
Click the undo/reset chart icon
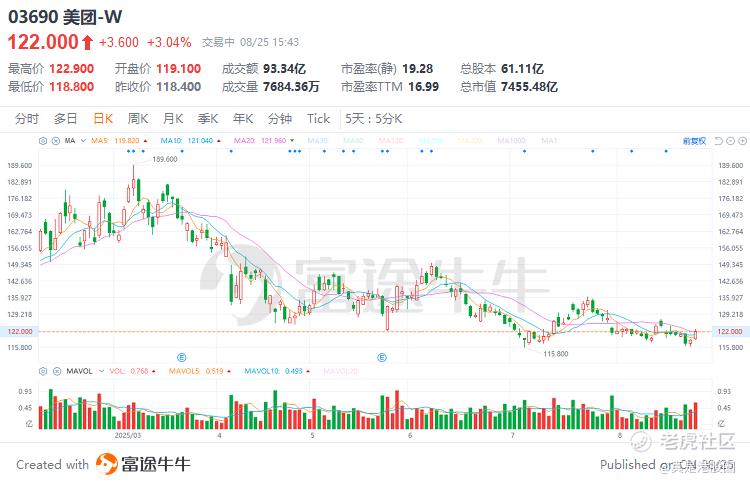point(718,141)
